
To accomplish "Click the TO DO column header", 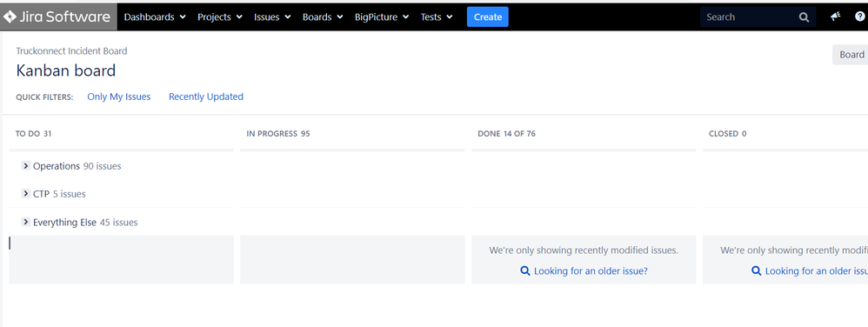I will 33,133.
